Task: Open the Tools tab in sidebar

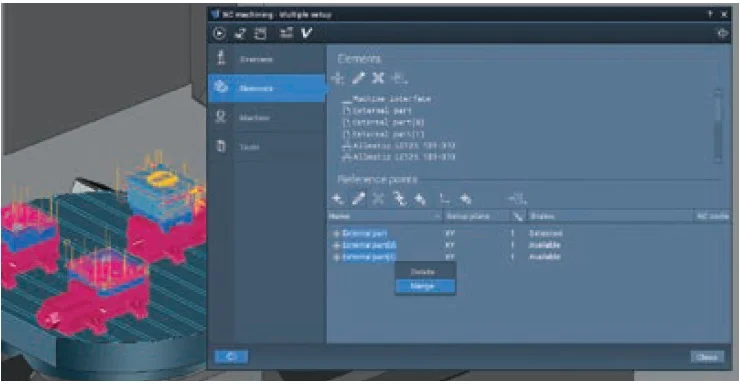Action: click(267, 147)
